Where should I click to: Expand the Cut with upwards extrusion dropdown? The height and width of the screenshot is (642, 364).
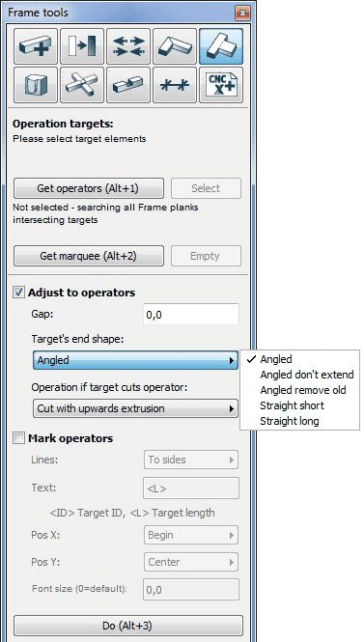pos(135,408)
